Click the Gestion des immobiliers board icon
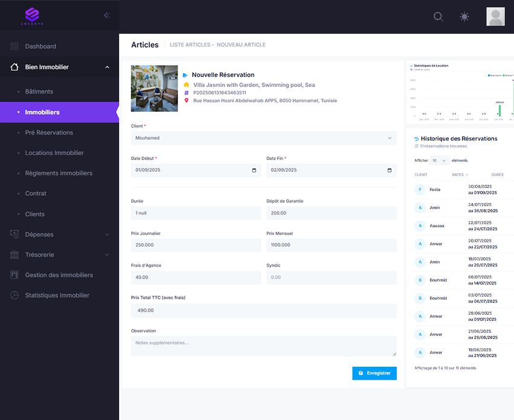This screenshot has width=514, height=420. (14, 275)
